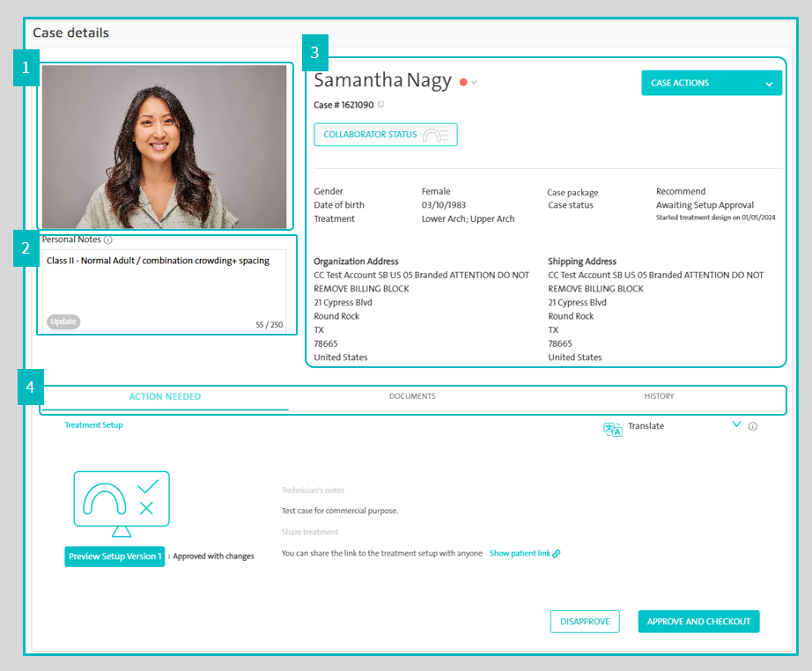The image size is (812, 671).
Task: Select the patient photo thumbnail
Action: point(164,146)
